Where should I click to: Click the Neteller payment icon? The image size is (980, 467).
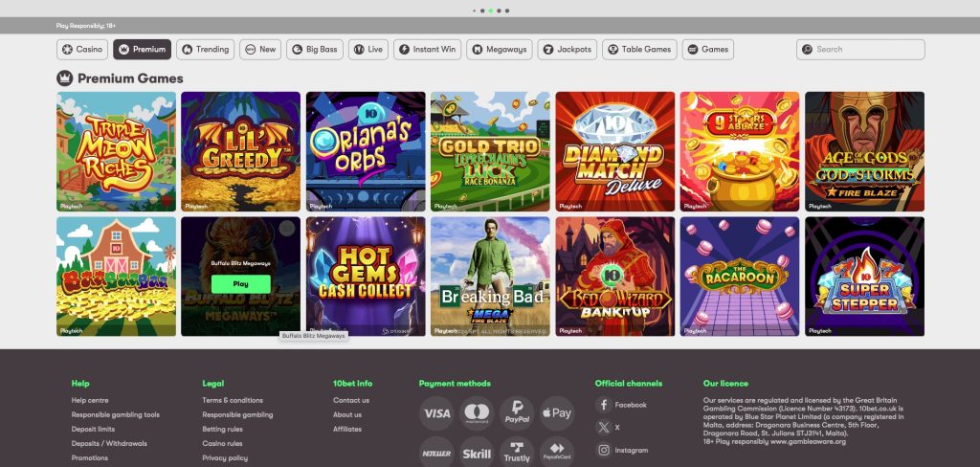click(436, 454)
